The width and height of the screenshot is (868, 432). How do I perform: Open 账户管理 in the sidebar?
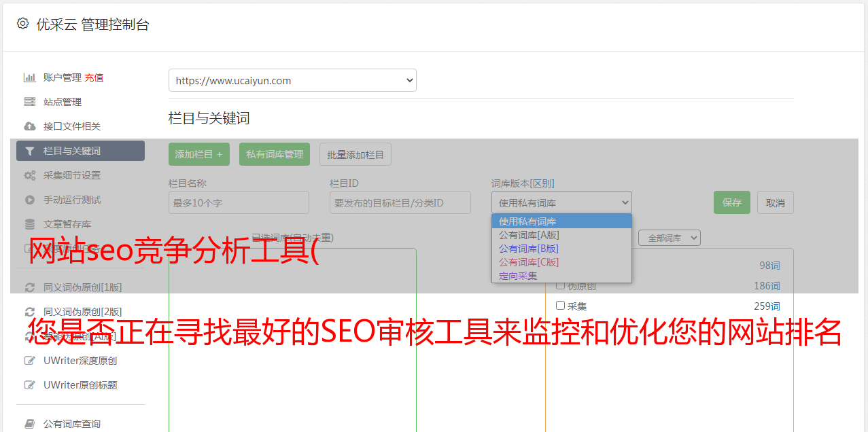point(63,77)
